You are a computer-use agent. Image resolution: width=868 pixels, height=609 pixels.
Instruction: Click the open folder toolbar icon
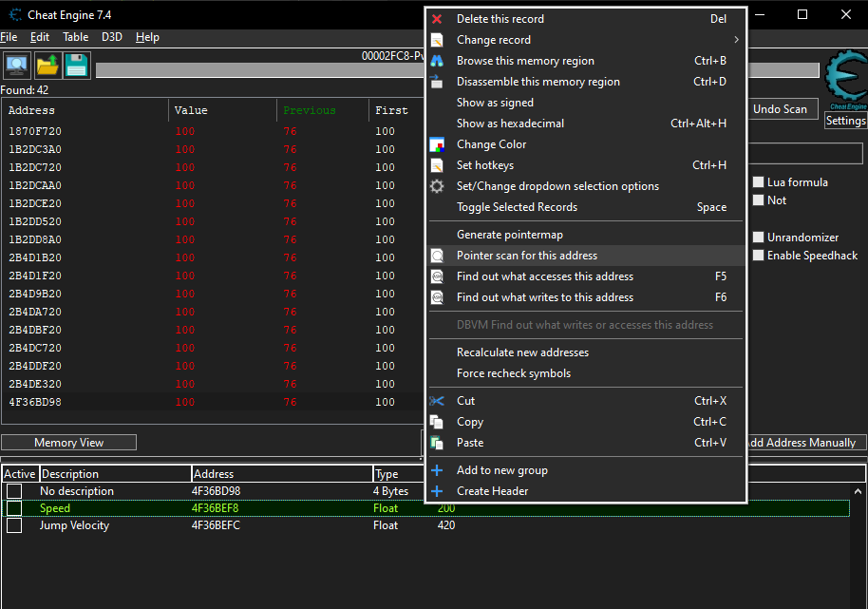click(x=47, y=66)
